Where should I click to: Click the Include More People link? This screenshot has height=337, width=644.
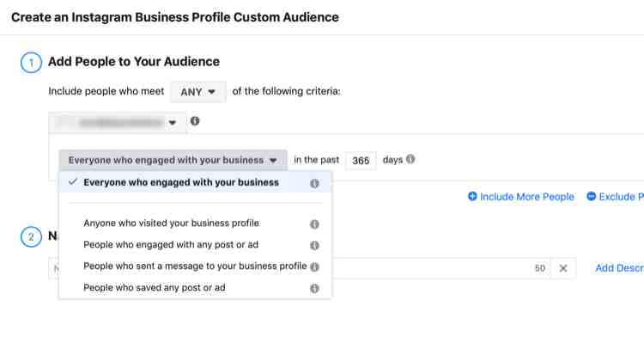tap(527, 197)
